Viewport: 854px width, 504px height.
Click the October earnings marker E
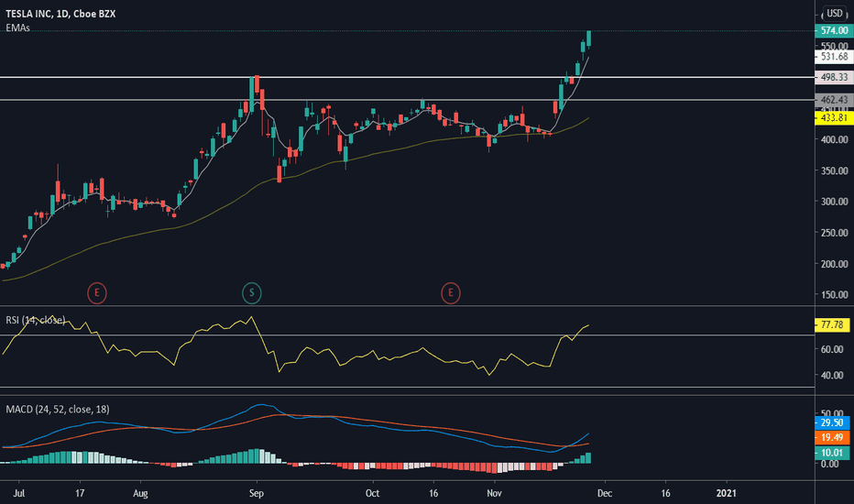(x=451, y=293)
